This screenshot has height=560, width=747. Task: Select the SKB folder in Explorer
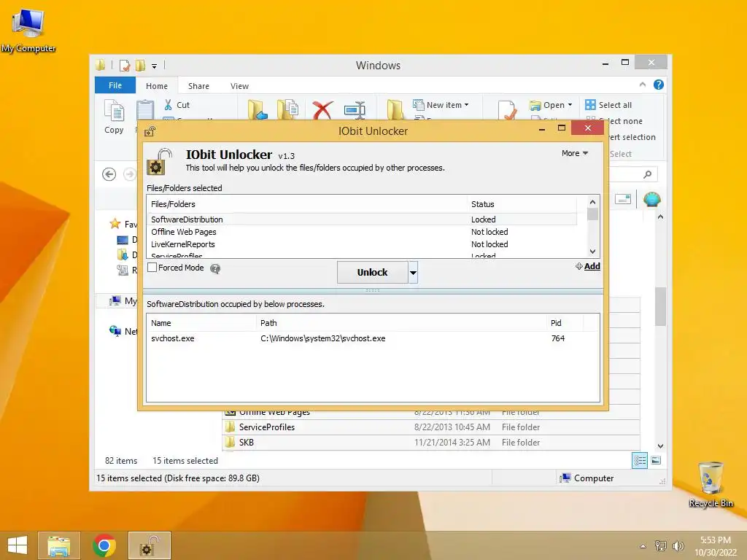(431, 443)
